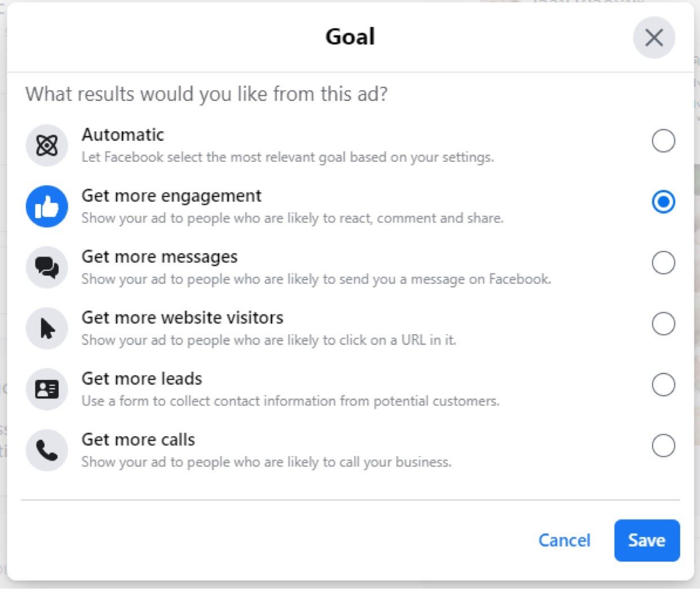
Task: Click the "Get more messages" option title
Action: click(160, 257)
